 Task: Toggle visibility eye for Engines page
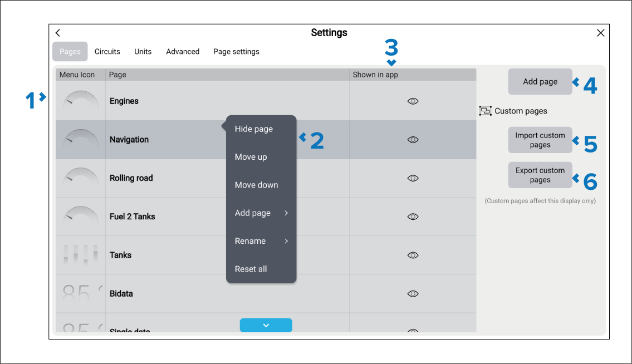413,101
